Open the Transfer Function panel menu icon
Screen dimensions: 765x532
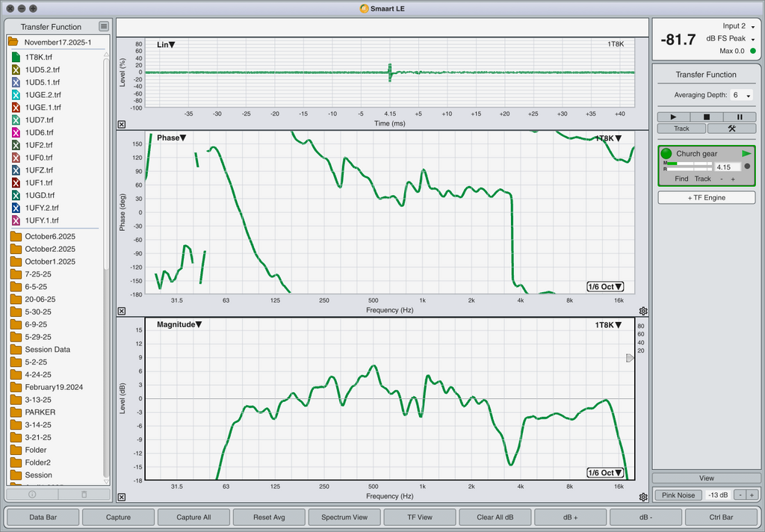(104, 27)
